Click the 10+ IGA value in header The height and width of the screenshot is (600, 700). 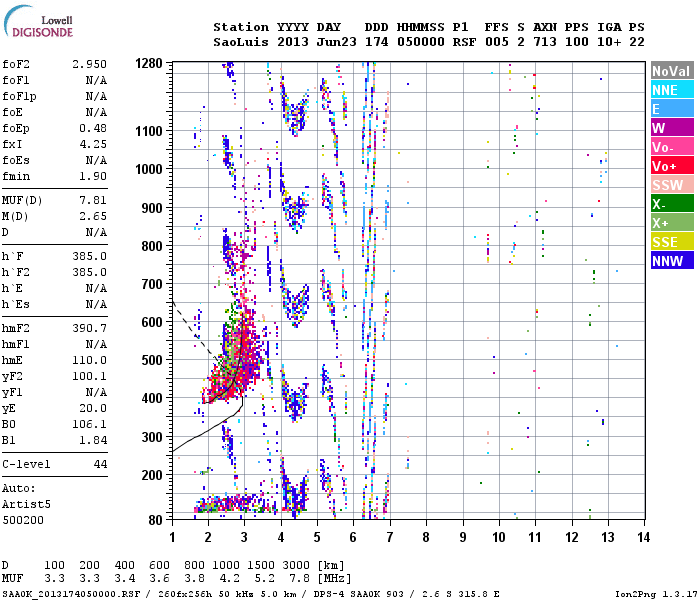click(x=609, y=42)
